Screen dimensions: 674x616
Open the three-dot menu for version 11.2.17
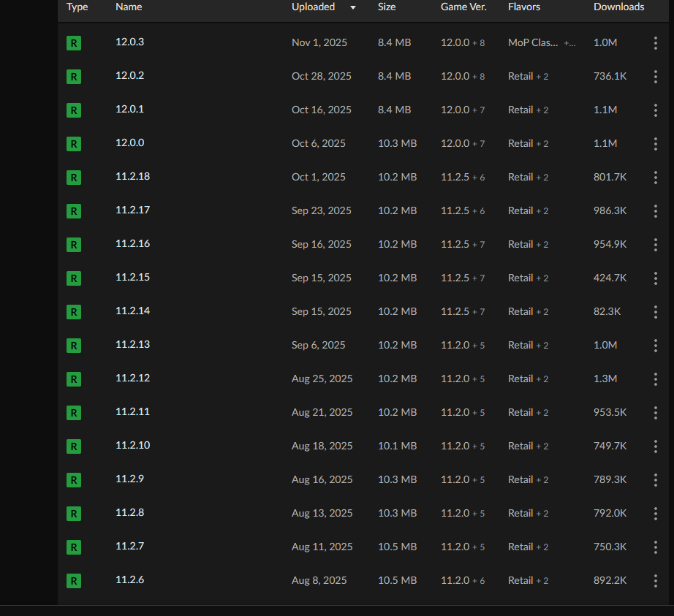[x=655, y=211]
